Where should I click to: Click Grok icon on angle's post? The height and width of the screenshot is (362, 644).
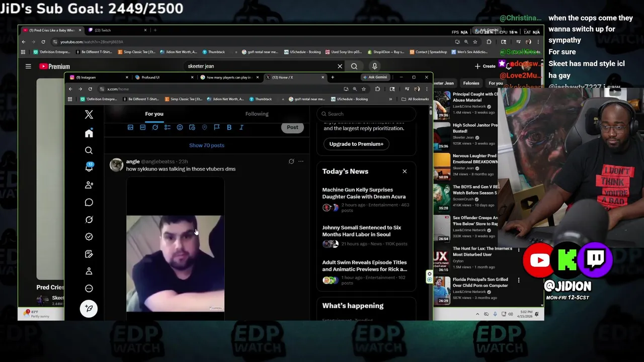click(291, 161)
